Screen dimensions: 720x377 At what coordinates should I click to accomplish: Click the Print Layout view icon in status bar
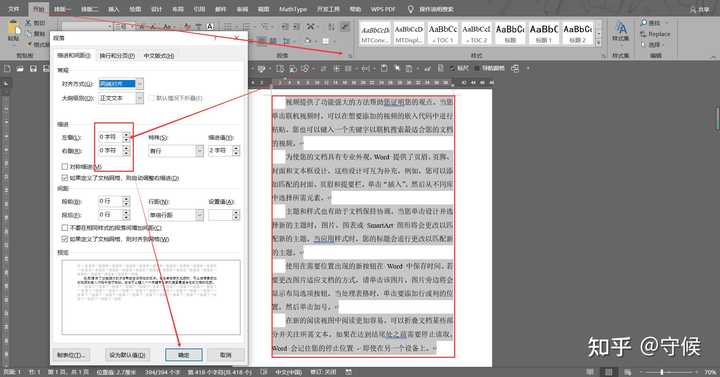(608, 372)
